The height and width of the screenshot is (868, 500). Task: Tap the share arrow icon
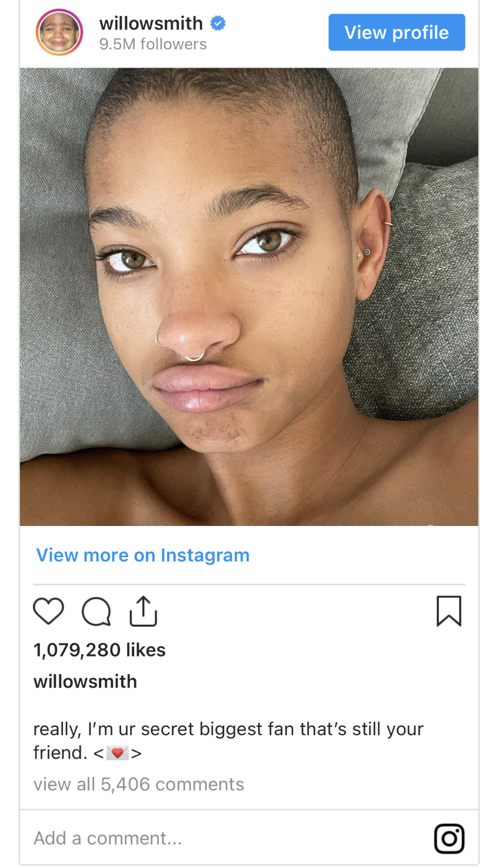click(143, 611)
